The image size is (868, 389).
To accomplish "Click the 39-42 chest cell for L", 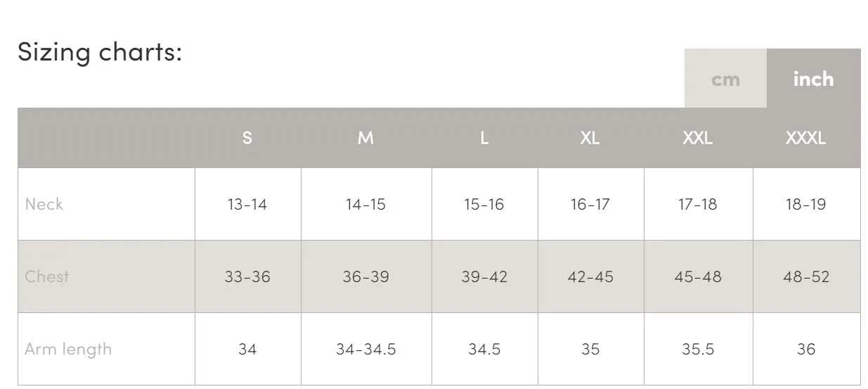I will tap(484, 276).
